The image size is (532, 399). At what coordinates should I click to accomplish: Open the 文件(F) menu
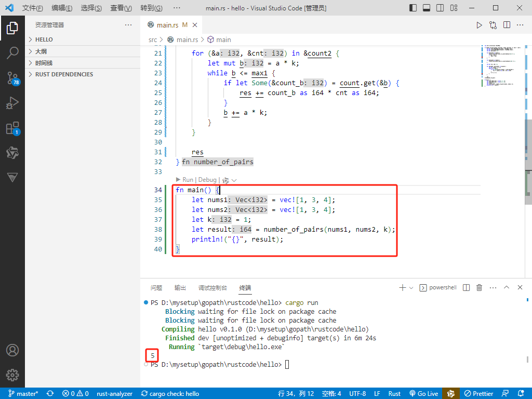pyautogui.click(x=33, y=8)
